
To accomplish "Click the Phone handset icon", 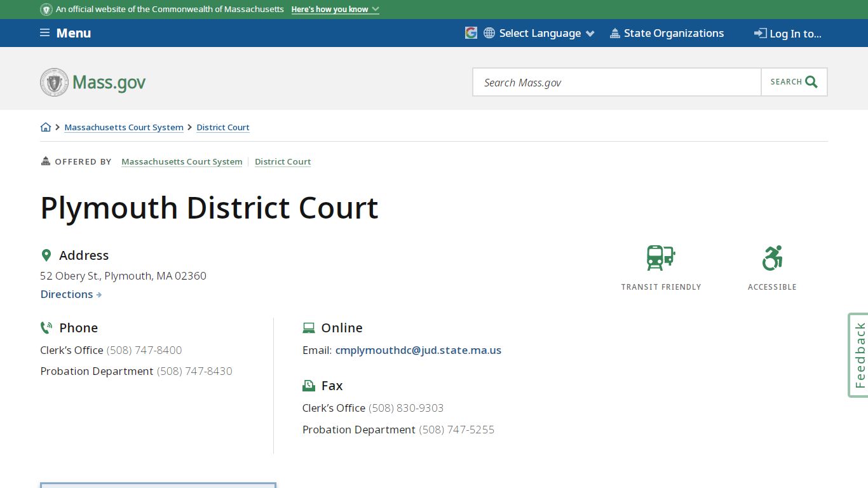I will [x=46, y=328].
